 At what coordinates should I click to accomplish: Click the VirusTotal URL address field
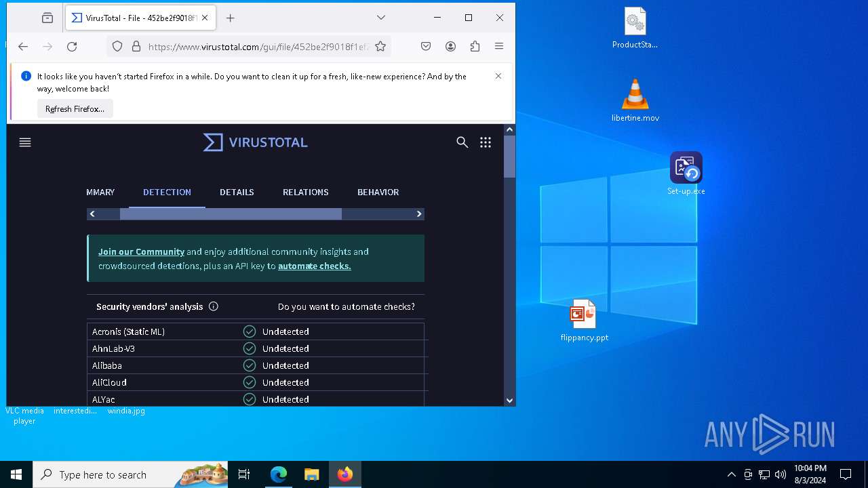pos(258,47)
